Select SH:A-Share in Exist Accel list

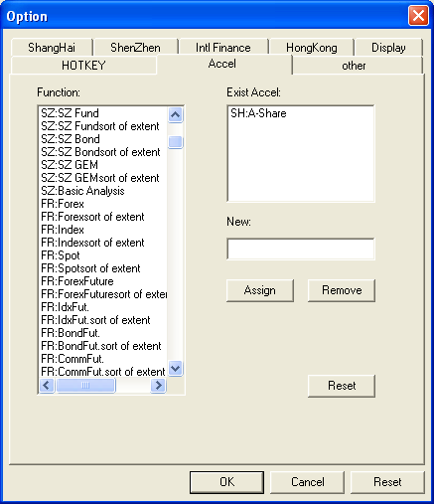(x=258, y=113)
